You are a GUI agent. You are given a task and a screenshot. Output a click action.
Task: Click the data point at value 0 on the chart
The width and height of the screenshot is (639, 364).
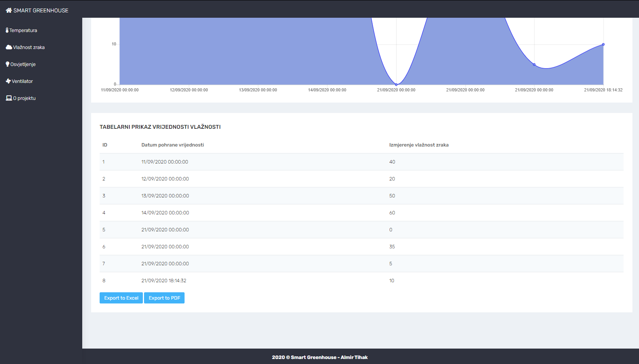click(396, 84)
